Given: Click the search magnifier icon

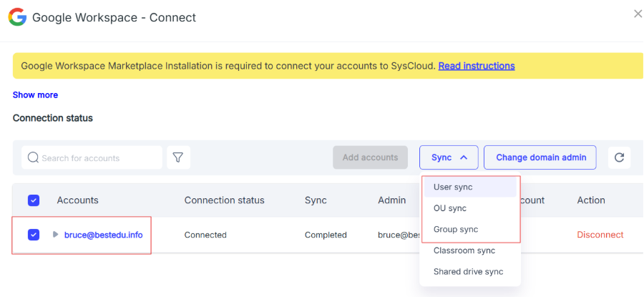Looking at the screenshot, I should [x=33, y=157].
